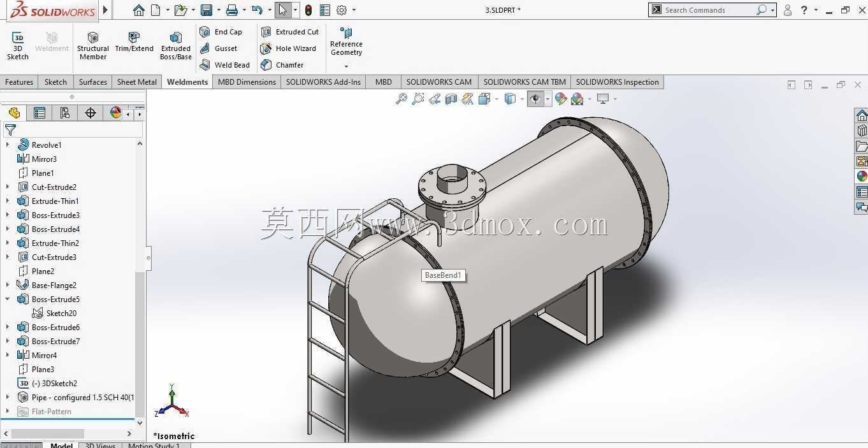Open the SOLIDWORKS CAM tab
The height and width of the screenshot is (448, 868).
pyautogui.click(x=439, y=82)
